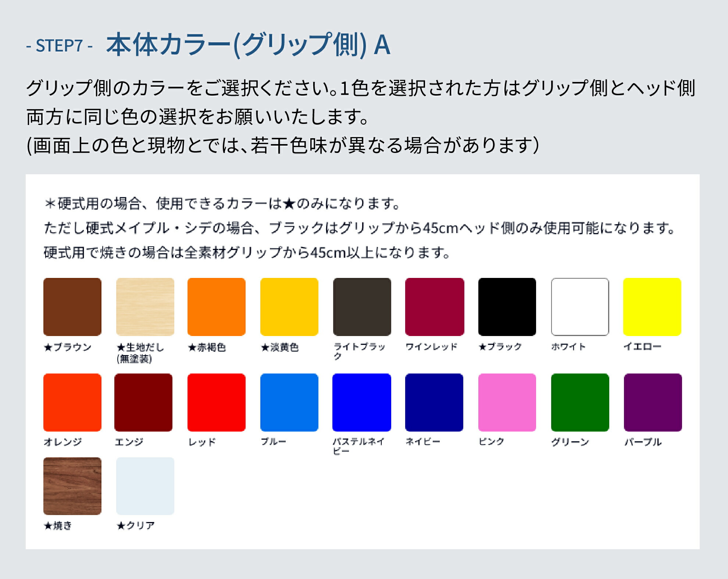Select the オレンジ color swatch

point(72,402)
